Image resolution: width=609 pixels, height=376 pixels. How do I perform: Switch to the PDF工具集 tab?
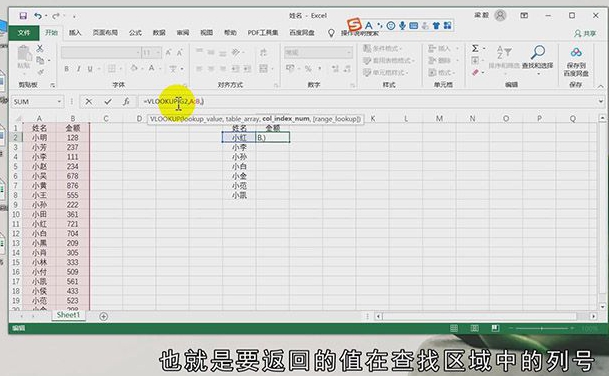tap(263, 33)
